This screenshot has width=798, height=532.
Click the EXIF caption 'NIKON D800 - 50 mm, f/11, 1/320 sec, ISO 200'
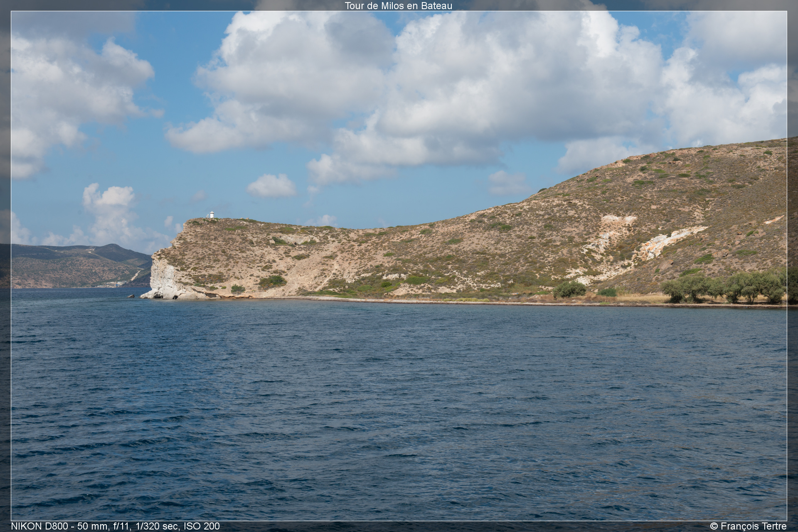(x=115, y=526)
